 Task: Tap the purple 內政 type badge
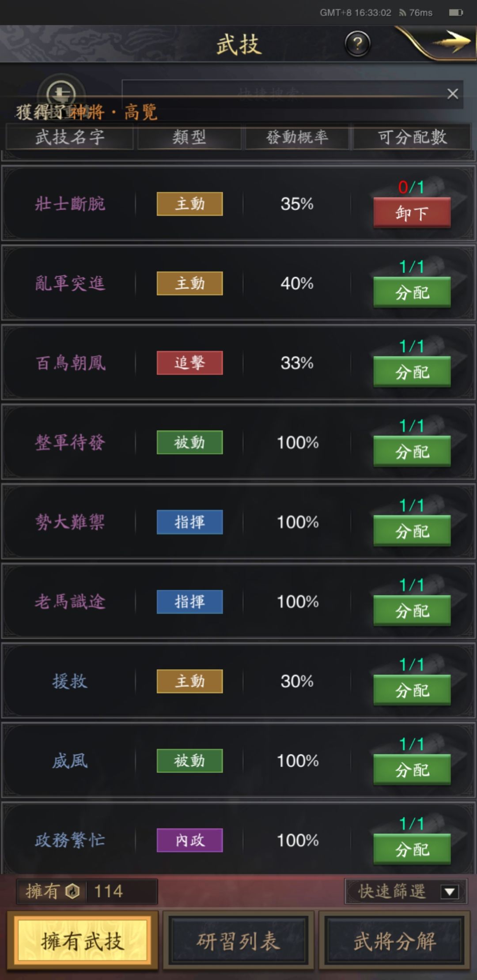point(189,840)
